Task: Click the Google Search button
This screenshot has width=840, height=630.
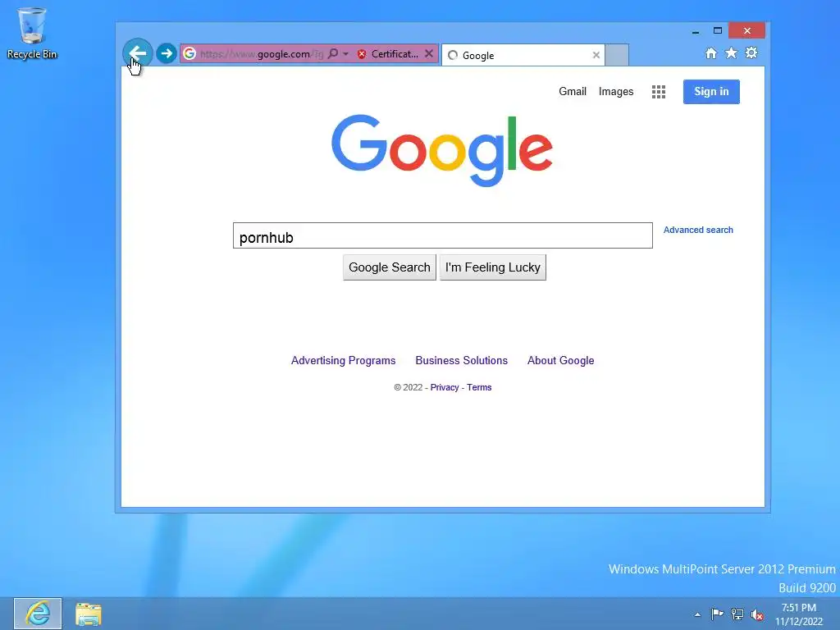Action: pyautogui.click(x=390, y=267)
